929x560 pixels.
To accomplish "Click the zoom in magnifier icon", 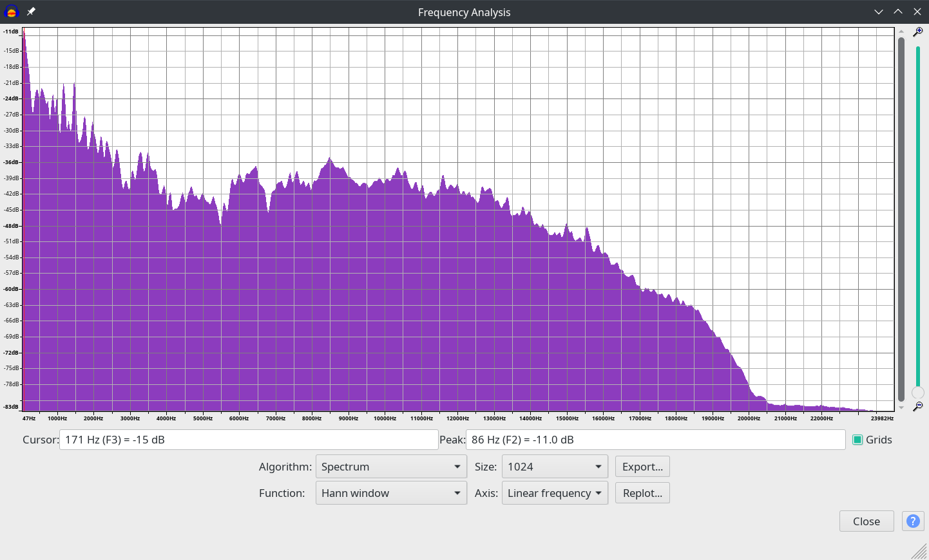I will (x=918, y=32).
